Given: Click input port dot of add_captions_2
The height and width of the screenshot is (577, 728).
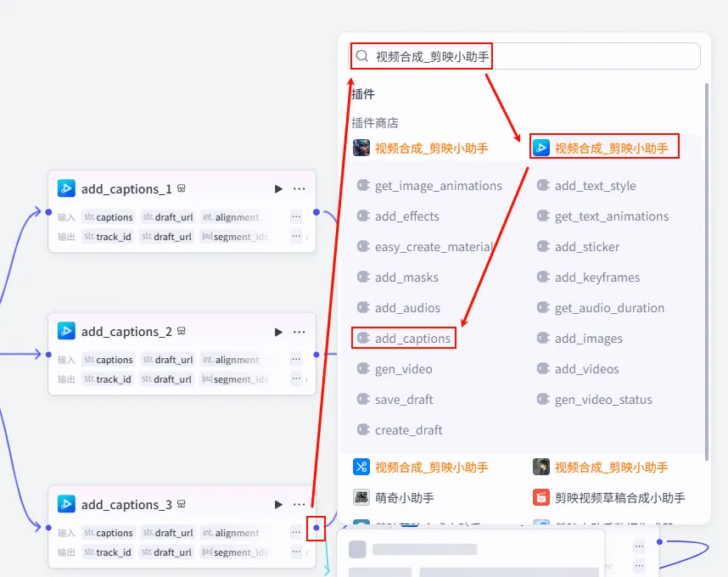Looking at the screenshot, I should pyautogui.click(x=48, y=355).
